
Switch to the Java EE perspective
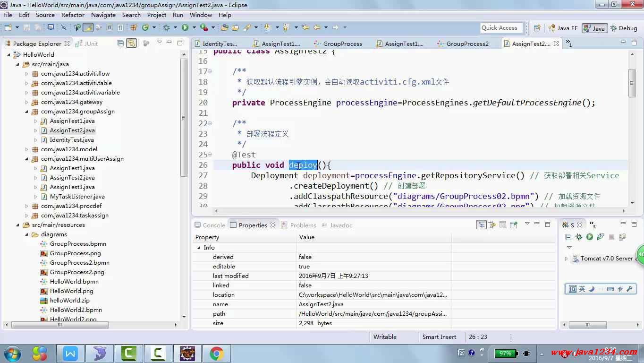[563, 28]
